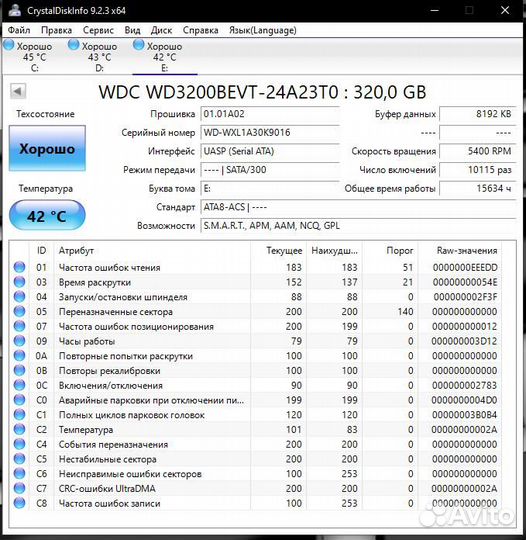This screenshot has width=526, height=540.
Task: Click status orb for attribute 0A
Action: click(19, 356)
